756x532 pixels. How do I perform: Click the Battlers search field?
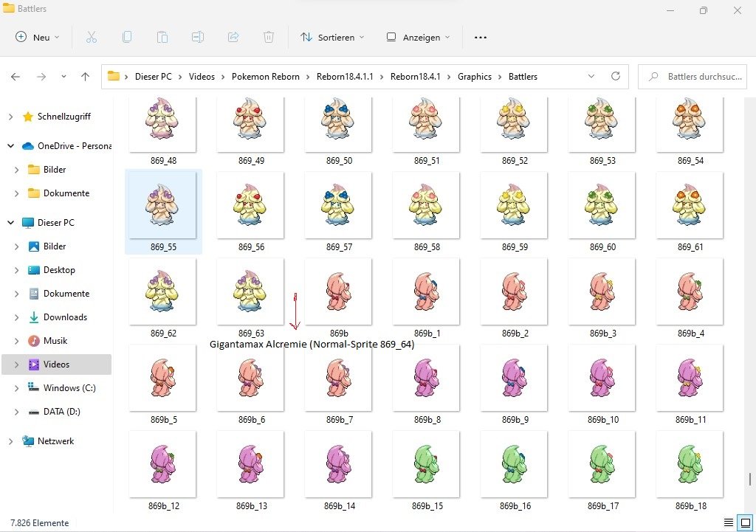point(693,77)
